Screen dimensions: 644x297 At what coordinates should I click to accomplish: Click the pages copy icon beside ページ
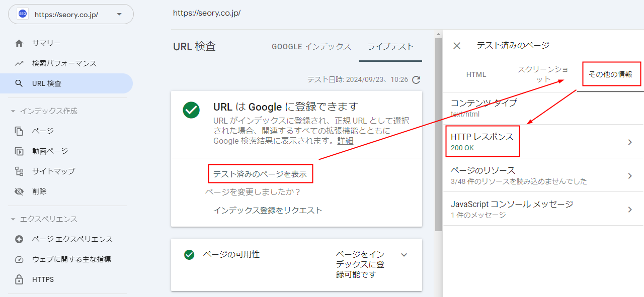click(19, 131)
